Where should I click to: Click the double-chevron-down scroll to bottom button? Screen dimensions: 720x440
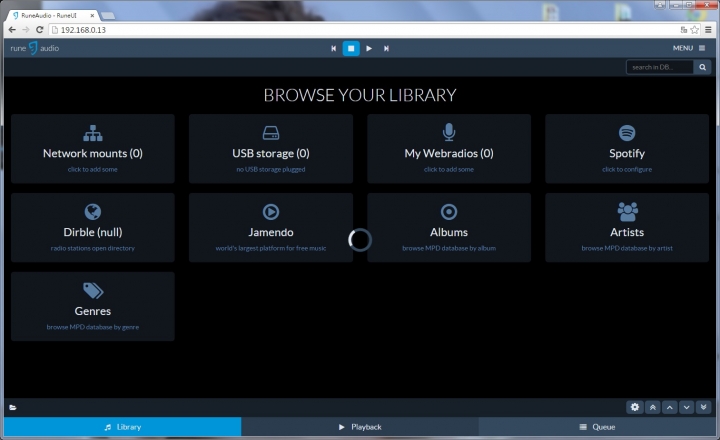703,407
